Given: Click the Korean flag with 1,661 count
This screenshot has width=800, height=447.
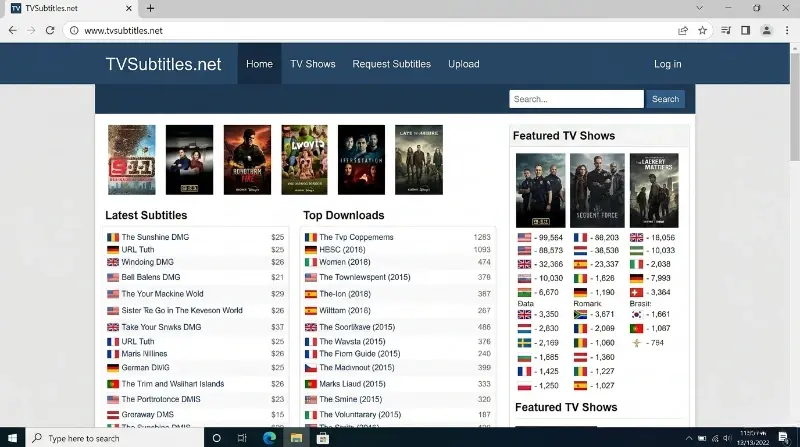Looking at the screenshot, I should coord(636,314).
